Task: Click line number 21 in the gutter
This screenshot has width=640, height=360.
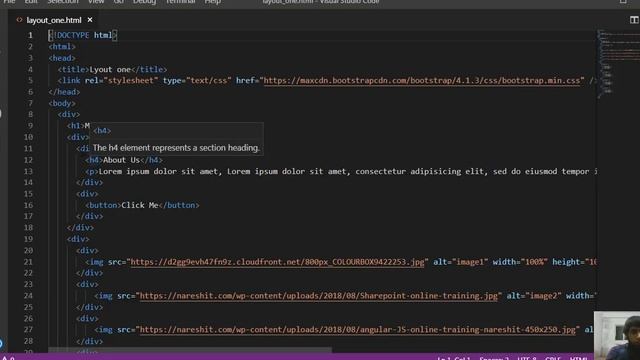Action: [x=28, y=262]
